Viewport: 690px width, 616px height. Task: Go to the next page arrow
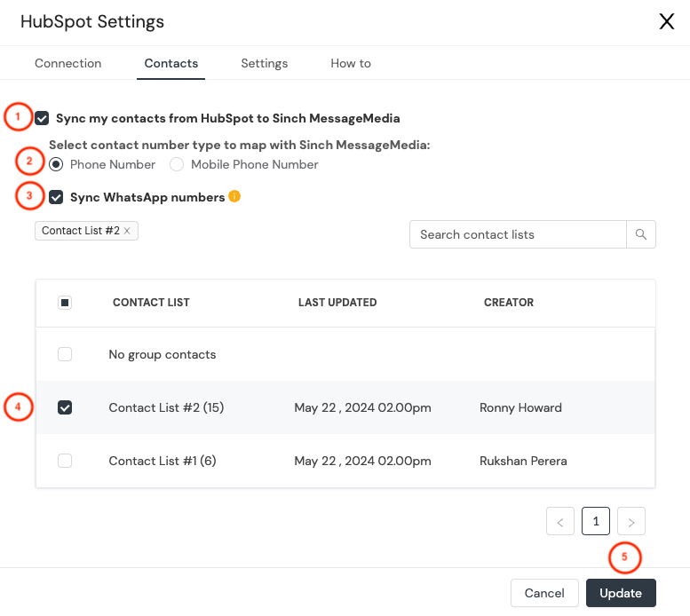click(x=631, y=521)
